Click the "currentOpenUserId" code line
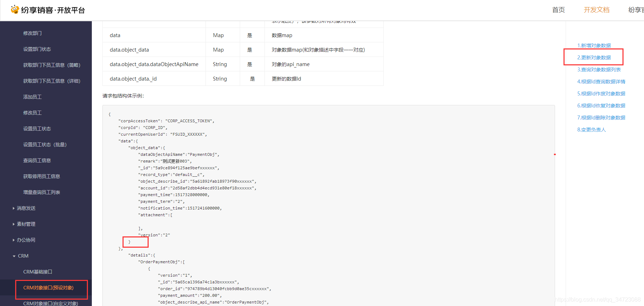The height and width of the screenshot is (306, 644). [x=163, y=134]
